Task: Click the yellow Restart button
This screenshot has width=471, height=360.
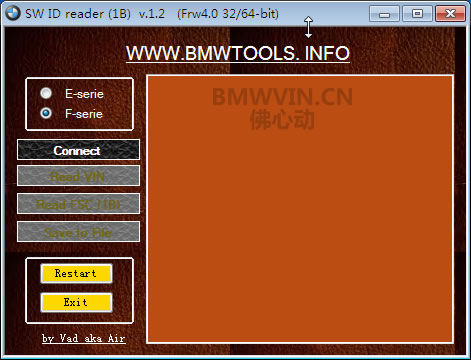Action: (x=76, y=274)
